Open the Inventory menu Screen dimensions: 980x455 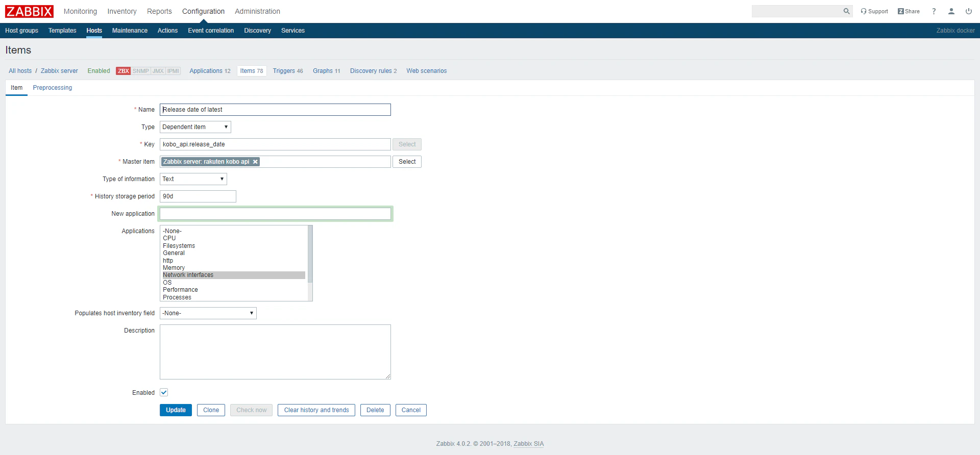(122, 11)
